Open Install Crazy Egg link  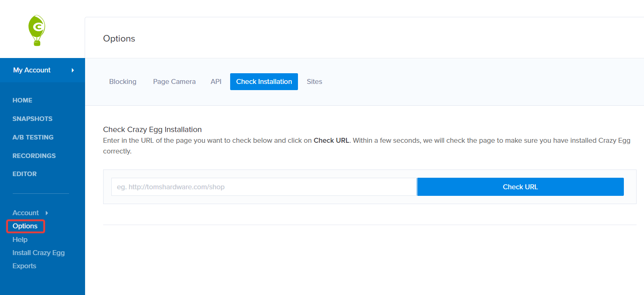39,253
